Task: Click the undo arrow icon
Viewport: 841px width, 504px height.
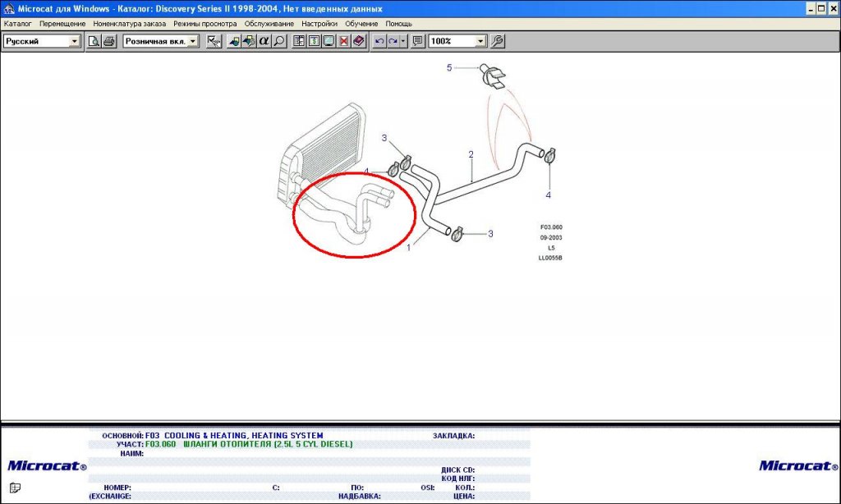Action: [379, 41]
